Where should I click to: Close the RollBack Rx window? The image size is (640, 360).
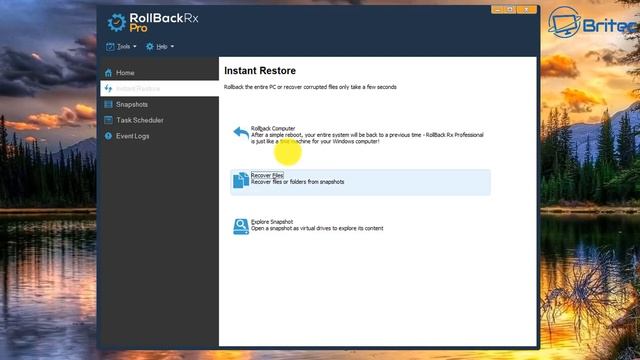527,10
